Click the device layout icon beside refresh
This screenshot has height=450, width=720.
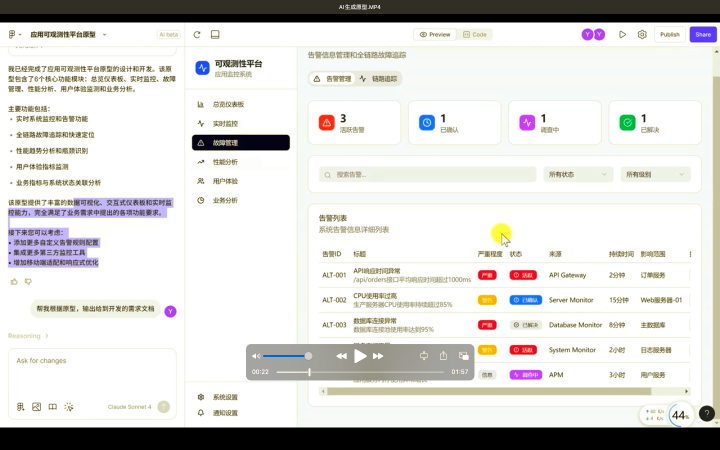point(215,34)
